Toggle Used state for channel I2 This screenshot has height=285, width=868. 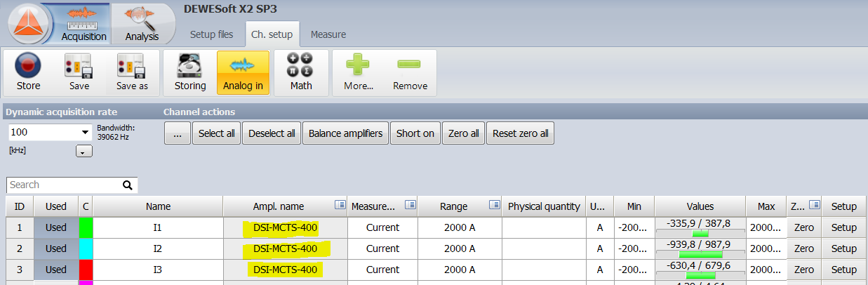tap(55, 248)
